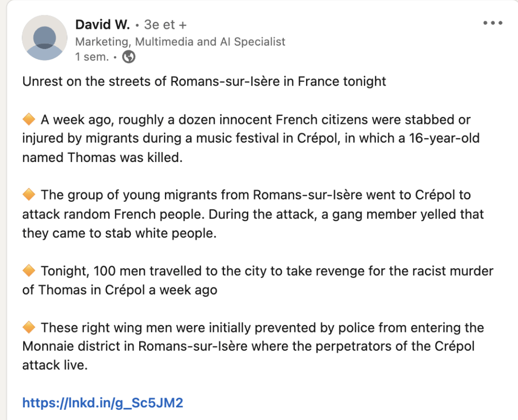Click the orange diamond before "These right wing"
This screenshot has height=420, width=518.
(29, 328)
